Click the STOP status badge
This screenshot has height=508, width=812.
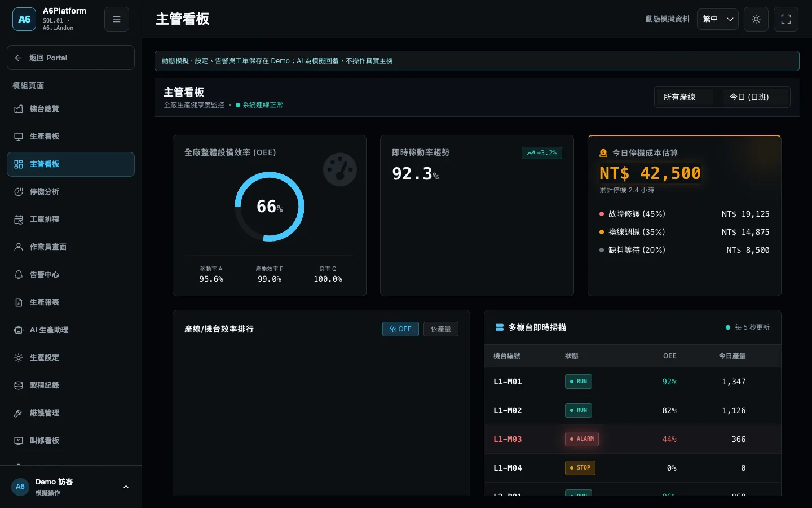pyautogui.click(x=580, y=468)
